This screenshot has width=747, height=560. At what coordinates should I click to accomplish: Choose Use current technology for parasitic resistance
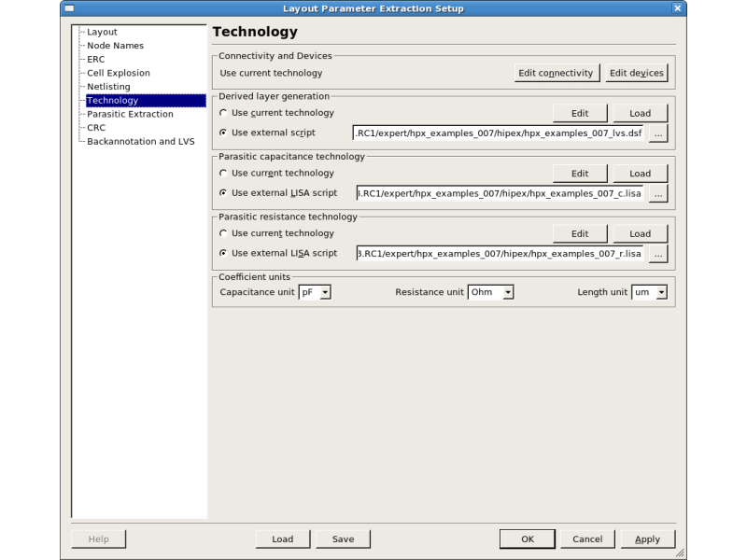point(222,233)
